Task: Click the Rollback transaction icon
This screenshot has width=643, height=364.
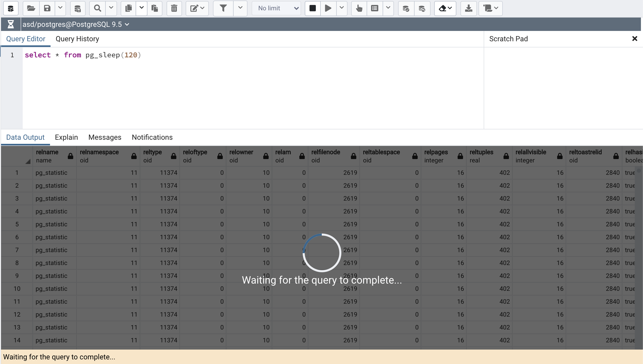Action: [x=422, y=9]
